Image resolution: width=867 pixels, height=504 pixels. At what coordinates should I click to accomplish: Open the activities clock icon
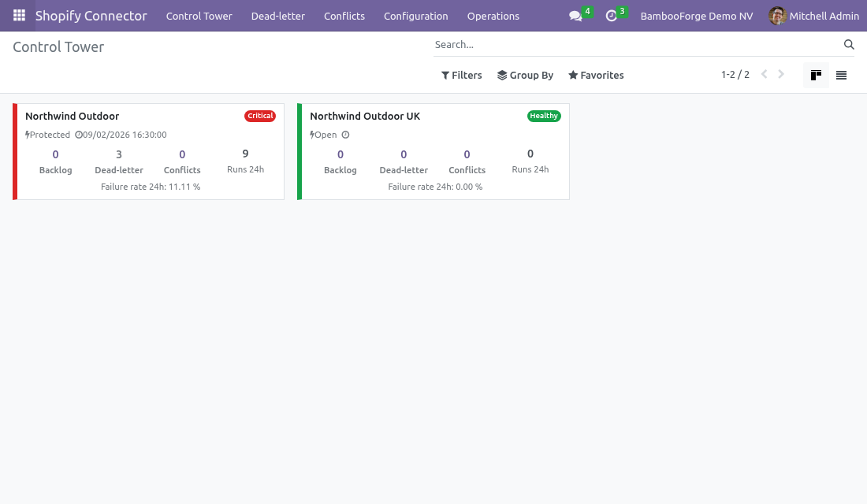coord(611,16)
